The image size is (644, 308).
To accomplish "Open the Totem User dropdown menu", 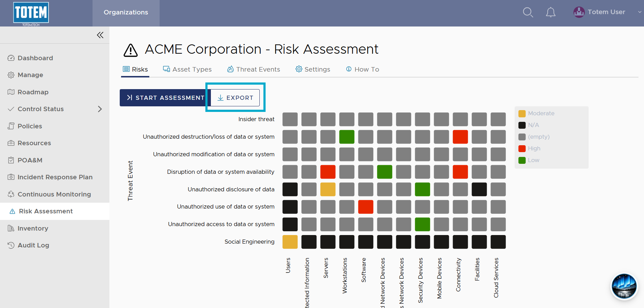I will (640, 12).
